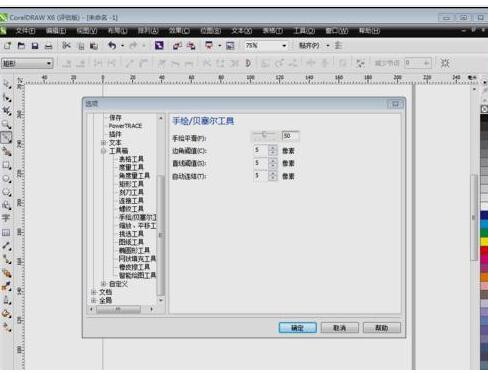
Task: Select 橡皮擦工具 in options tree
Action: tap(134, 267)
